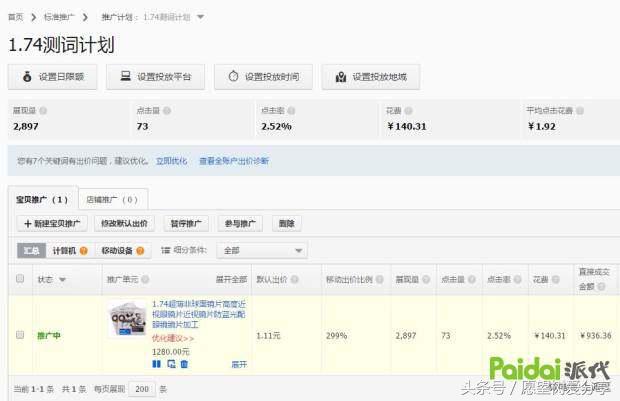The image size is (620, 401).
Task: Toggle the checkbox for the 推广中 row
Action: 20,335
